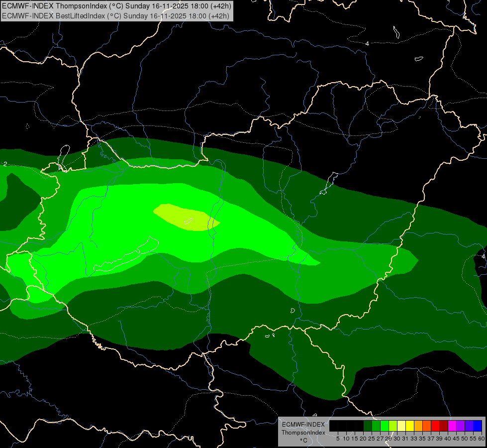Click legend value label 10
The width and height of the screenshot is (487, 448).
click(x=346, y=439)
